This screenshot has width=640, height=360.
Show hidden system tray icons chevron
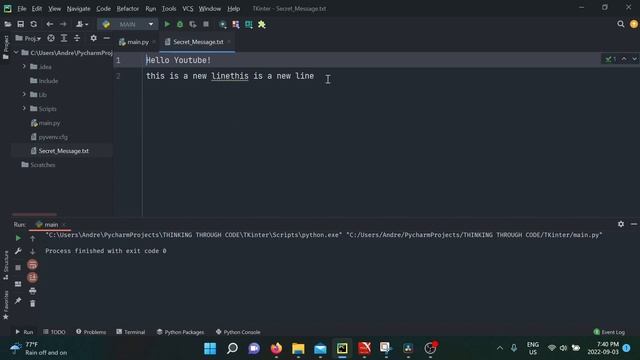(500, 348)
